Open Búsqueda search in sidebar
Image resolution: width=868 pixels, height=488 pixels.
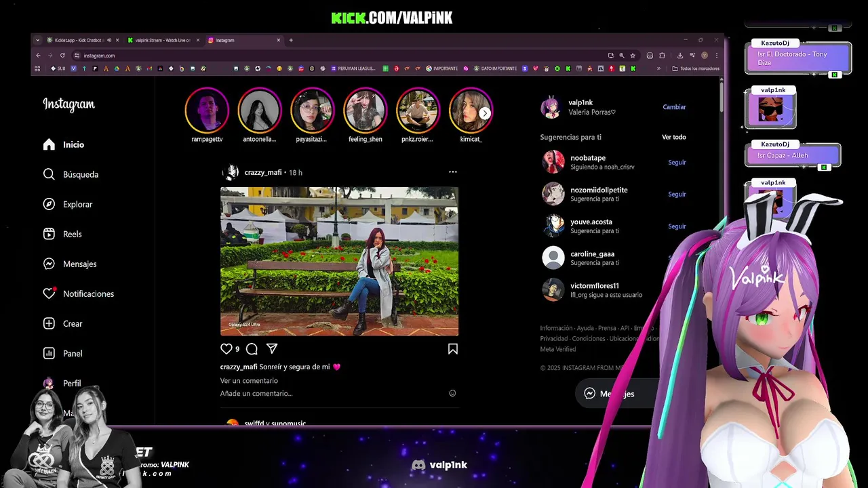click(x=71, y=174)
